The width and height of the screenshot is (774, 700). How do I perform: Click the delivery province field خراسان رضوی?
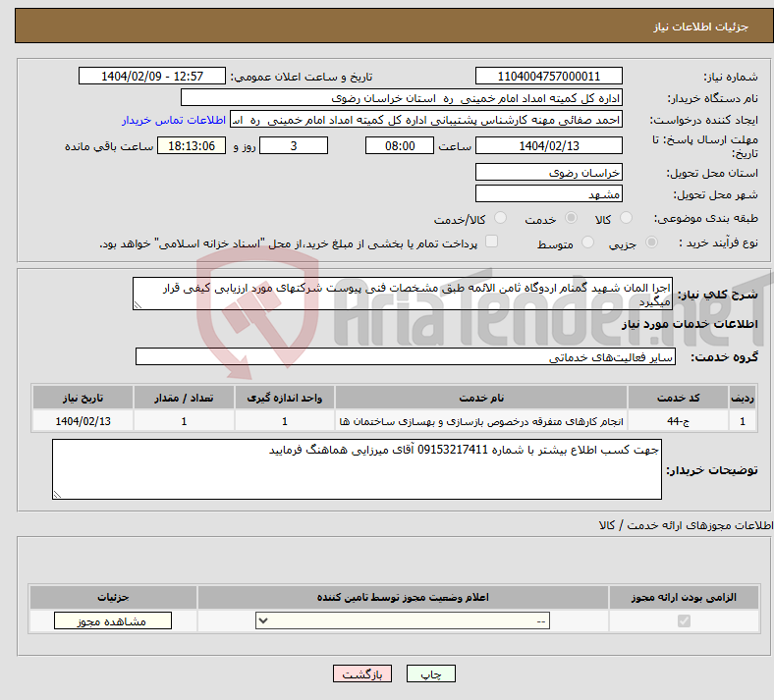tap(548, 172)
